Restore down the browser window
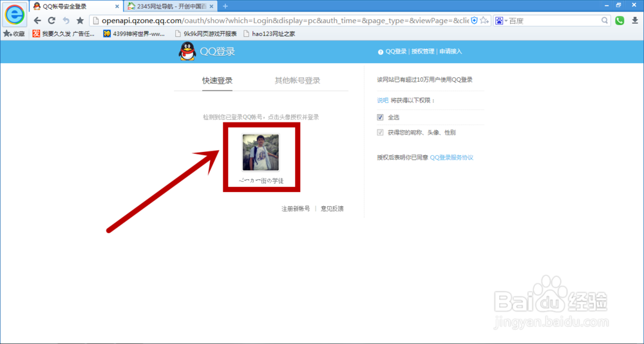This screenshot has width=644, height=344. (618, 5)
